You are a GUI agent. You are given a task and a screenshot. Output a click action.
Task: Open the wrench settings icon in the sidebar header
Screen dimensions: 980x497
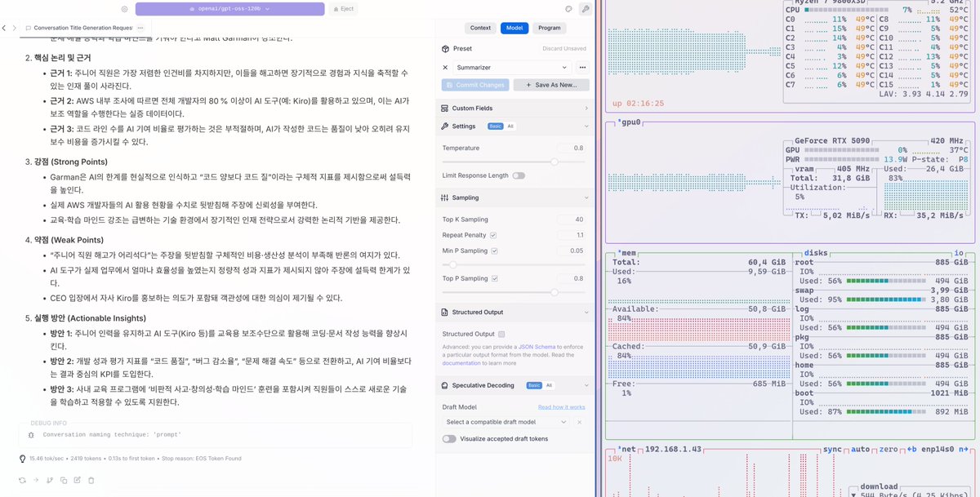586,7
